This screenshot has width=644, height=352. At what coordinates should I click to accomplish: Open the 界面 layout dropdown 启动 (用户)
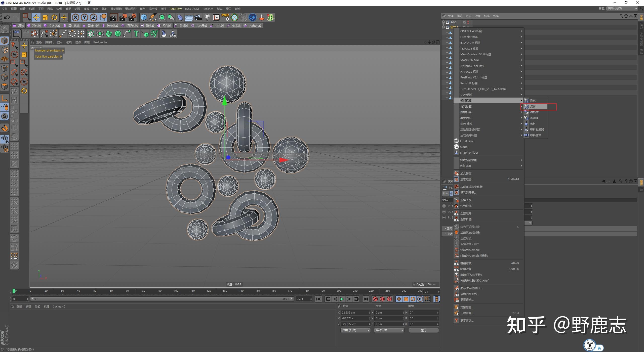(x=622, y=8)
